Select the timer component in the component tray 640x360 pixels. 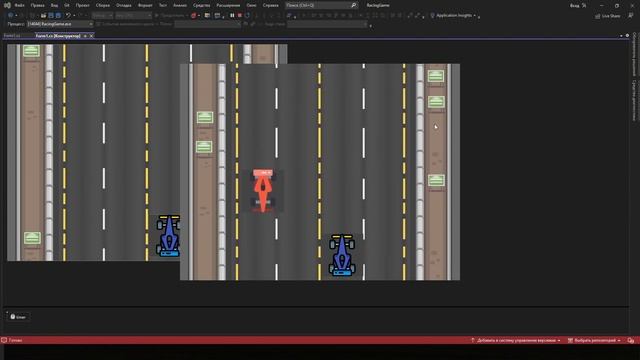tap(18, 317)
